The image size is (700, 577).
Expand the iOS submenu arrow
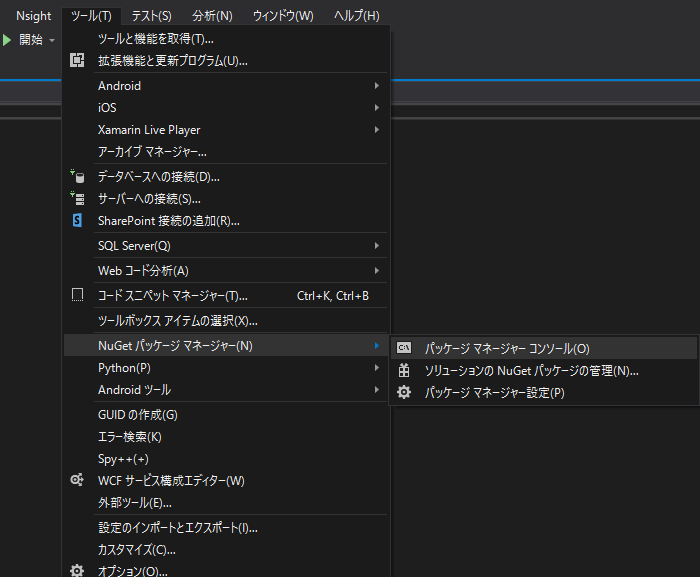click(x=377, y=107)
